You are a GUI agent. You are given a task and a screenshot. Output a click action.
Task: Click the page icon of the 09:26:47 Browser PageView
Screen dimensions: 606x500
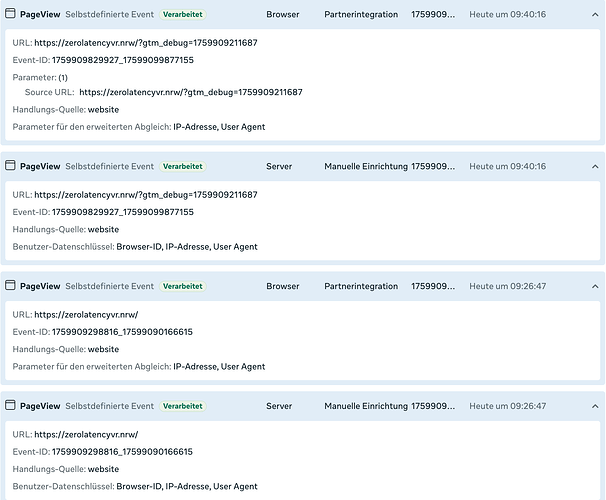(x=11, y=286)
